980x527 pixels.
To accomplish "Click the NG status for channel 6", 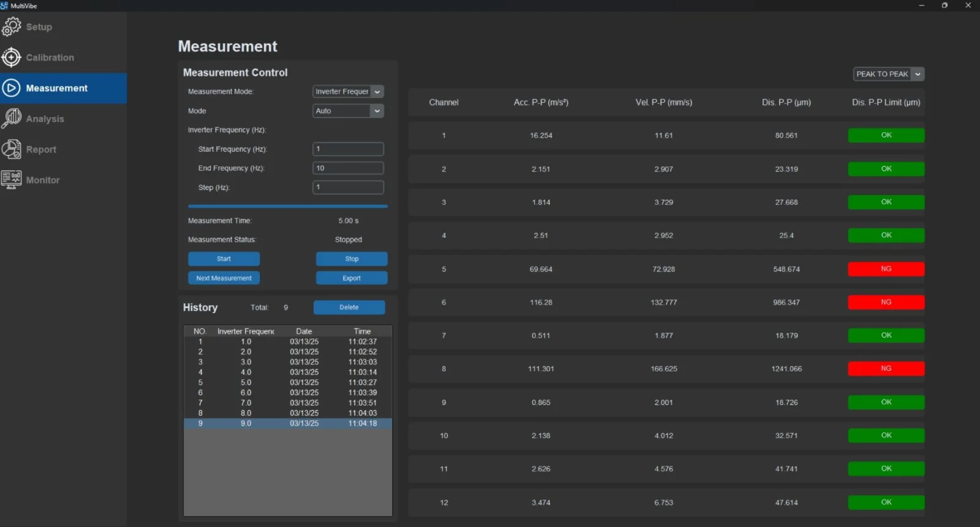I will click(886, 302).
